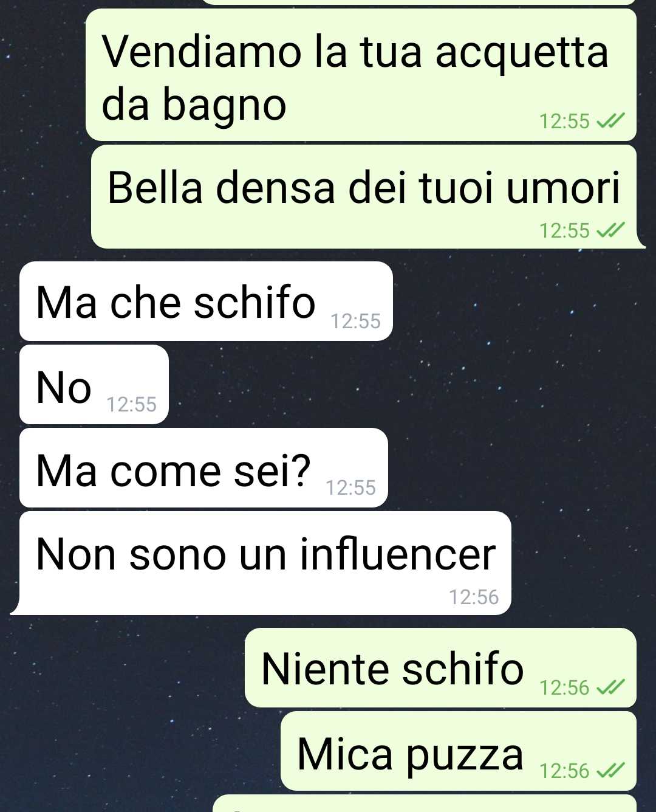
Task: Select the 'No' message bubble
Action: coord(94,385)
